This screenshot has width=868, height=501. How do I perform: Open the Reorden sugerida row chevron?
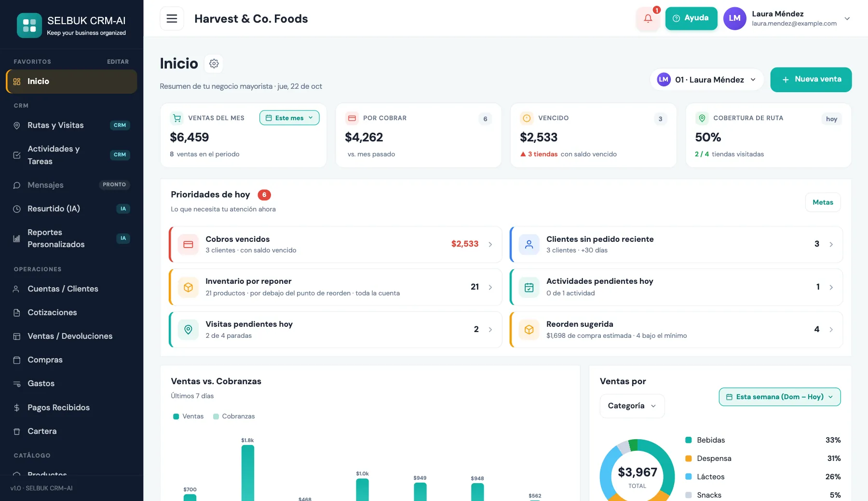tap(831, 330)
